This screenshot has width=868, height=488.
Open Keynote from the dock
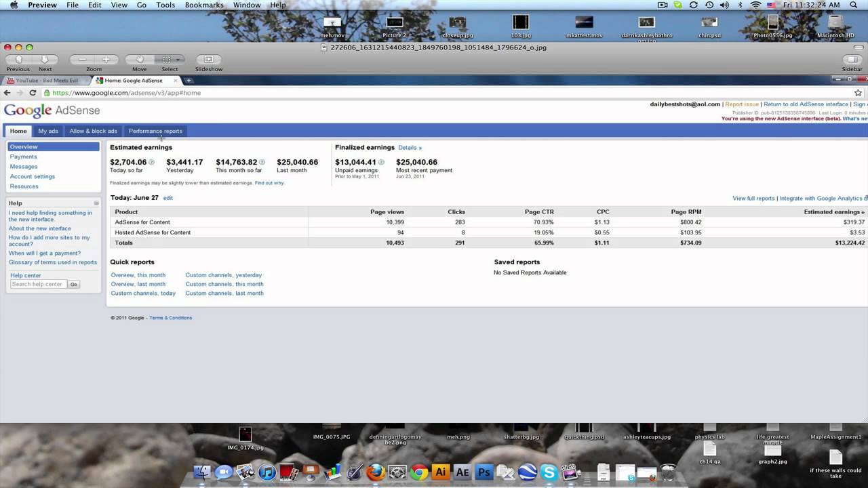tap(311, 472)
